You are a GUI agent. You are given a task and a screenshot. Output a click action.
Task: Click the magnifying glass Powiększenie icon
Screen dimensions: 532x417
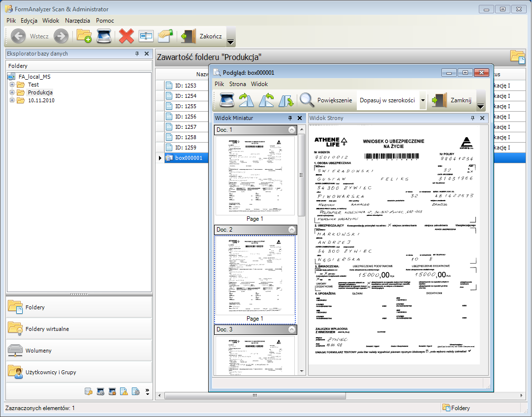(307, 100)
